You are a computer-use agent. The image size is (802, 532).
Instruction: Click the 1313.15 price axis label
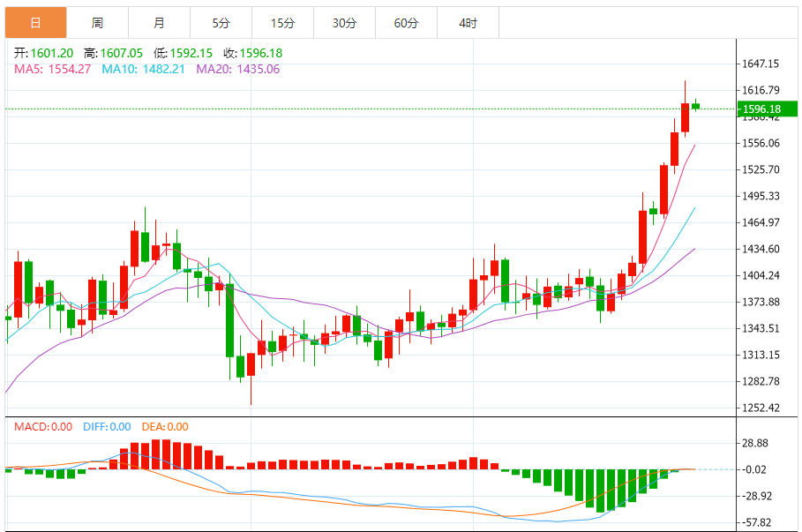click(761, 355)
